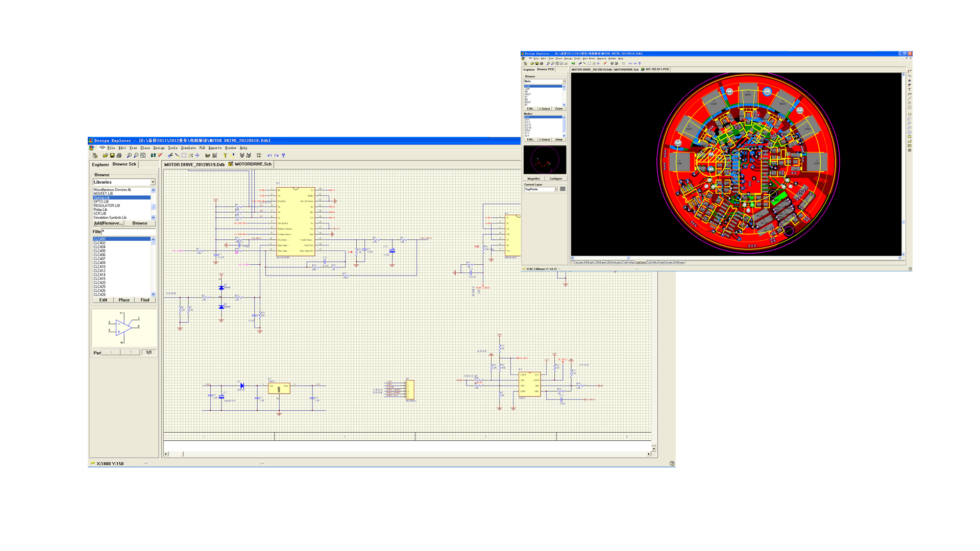980x551 pixels.
Task: Click Cut icon in schematic toolbar
Action: pos(170,156)
